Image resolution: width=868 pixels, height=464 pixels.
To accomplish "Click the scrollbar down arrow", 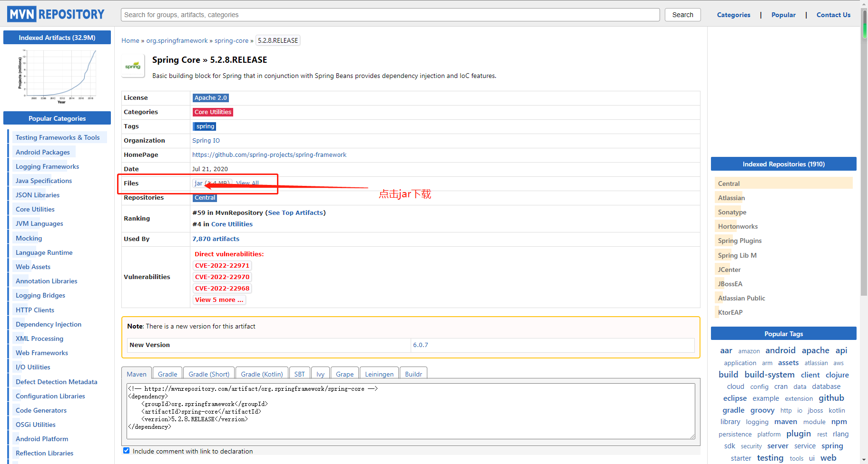I will point(864,460).
